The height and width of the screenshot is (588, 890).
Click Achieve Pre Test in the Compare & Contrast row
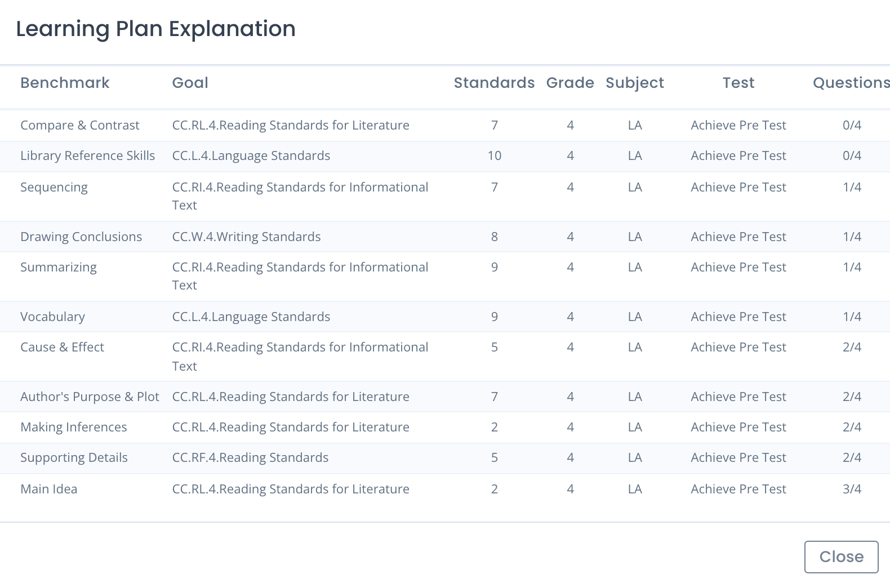738,125
